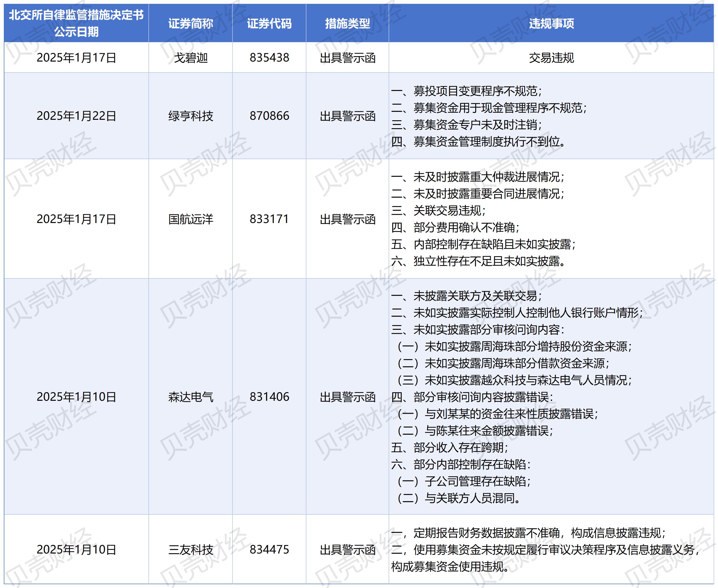The height and width of the screenshot is (588, 718).
Task: Click the line 一、未及时披露重大仲裁进展情况
Action: point(478,177)
